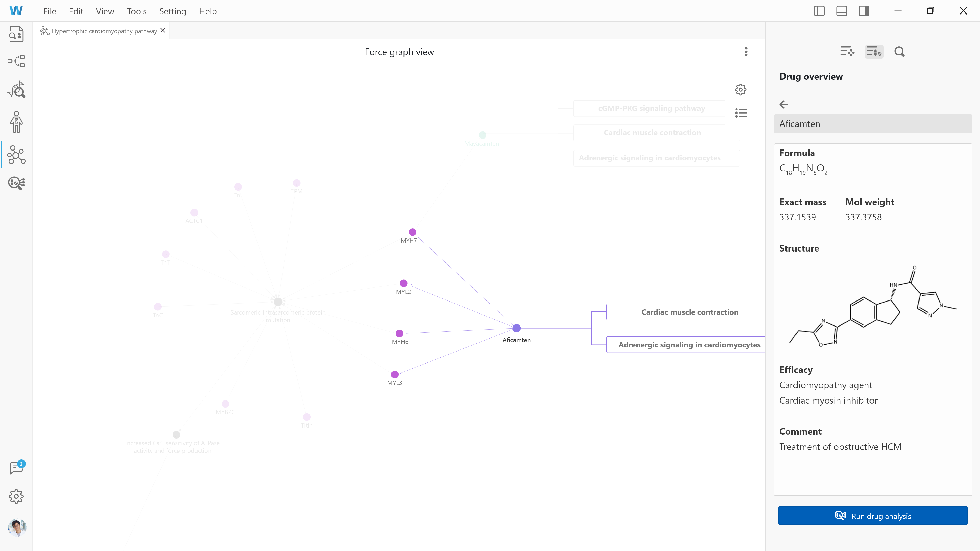The height and width of the screenshot is (551, 980).
Task: Open the document search tool in sidebar
Action: click(16, 34)
